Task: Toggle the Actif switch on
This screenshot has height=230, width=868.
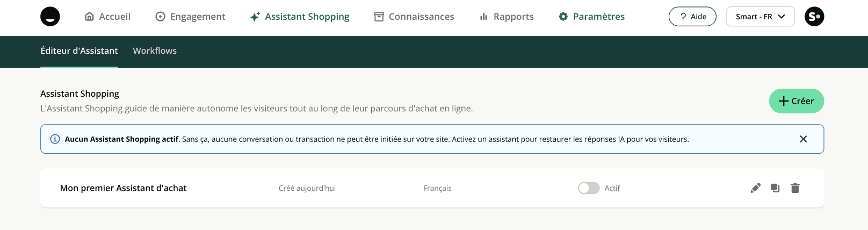Action: coord(589,188)
